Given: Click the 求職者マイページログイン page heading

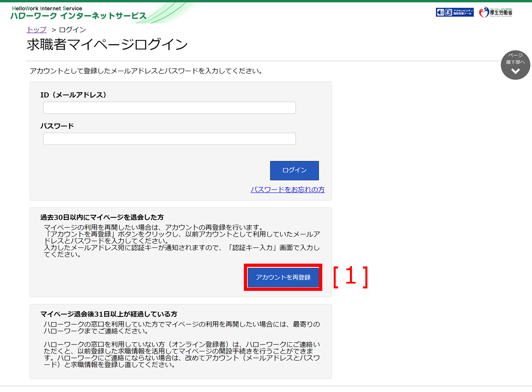Looking at the screenshot, I should (x=107, y=45).
